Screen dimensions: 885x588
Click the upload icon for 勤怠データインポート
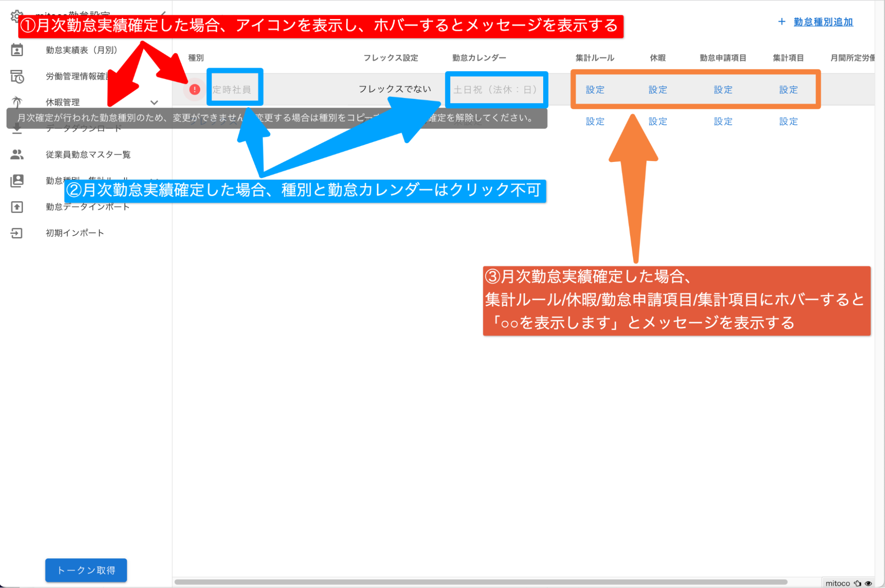coord(17,207)
